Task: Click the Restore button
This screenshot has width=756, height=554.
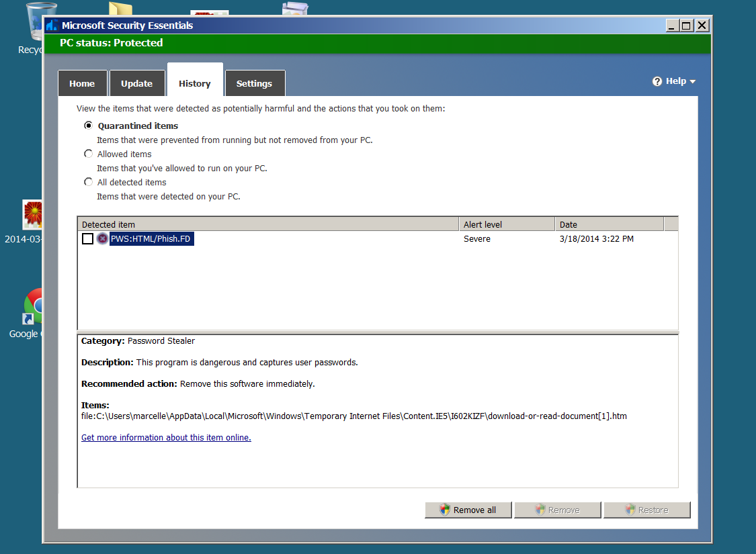Action: 647,510
